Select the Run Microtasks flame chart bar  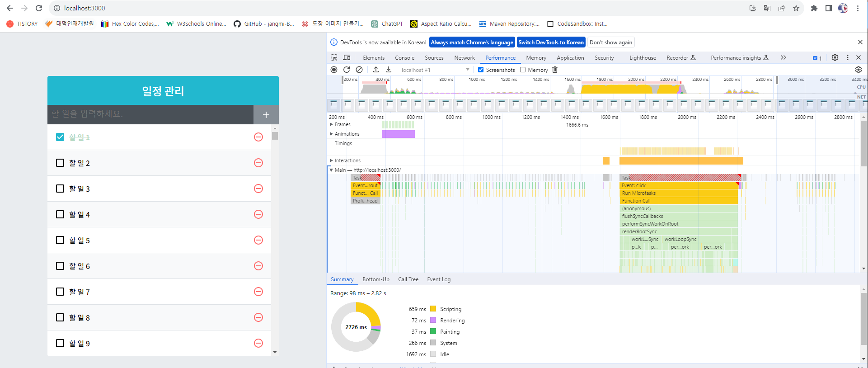pyautogui.click(x=679, y=193)
